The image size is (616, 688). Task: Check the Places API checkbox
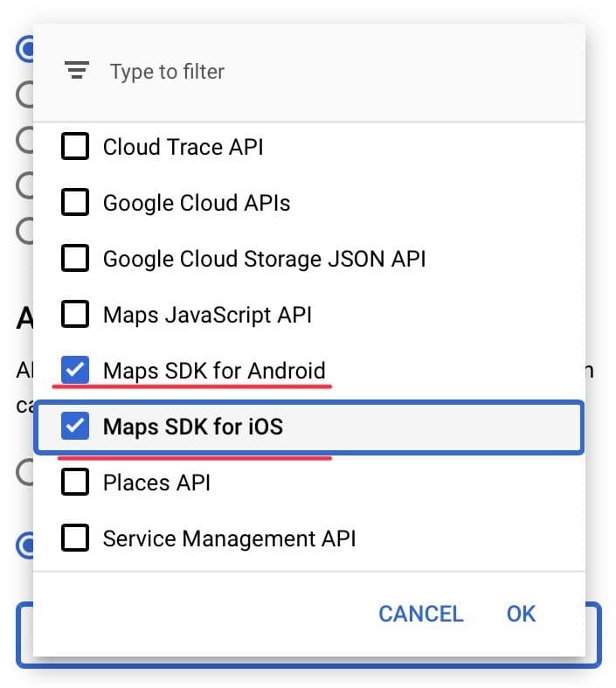click(76, 483)
